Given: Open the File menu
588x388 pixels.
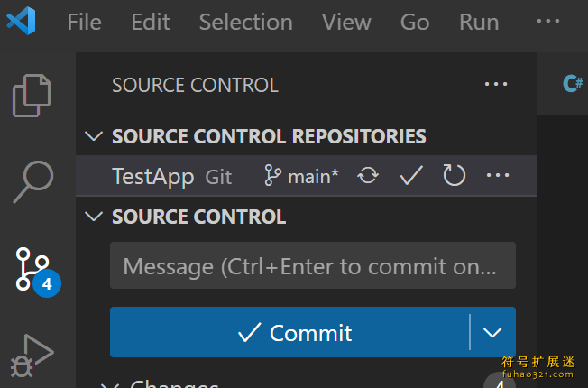Looking at the screenshot, I should pyautogui.click(x=84, y=22).
